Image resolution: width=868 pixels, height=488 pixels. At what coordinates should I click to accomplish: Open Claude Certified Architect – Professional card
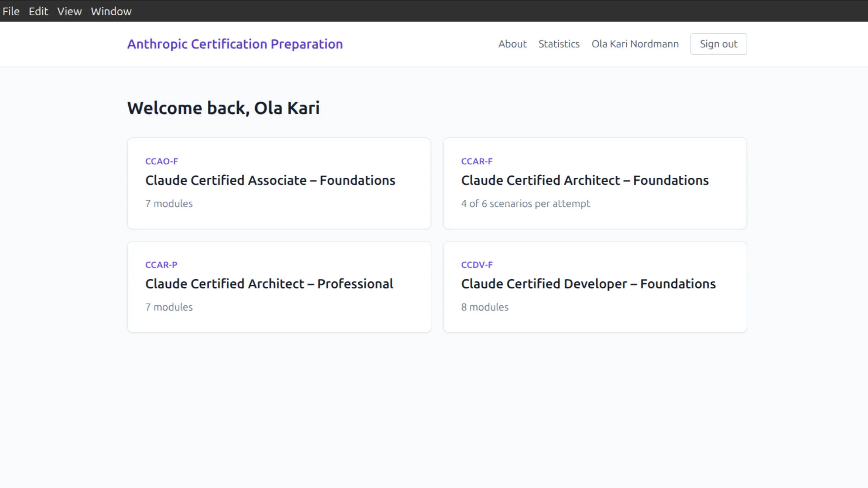tap(279, 287)
